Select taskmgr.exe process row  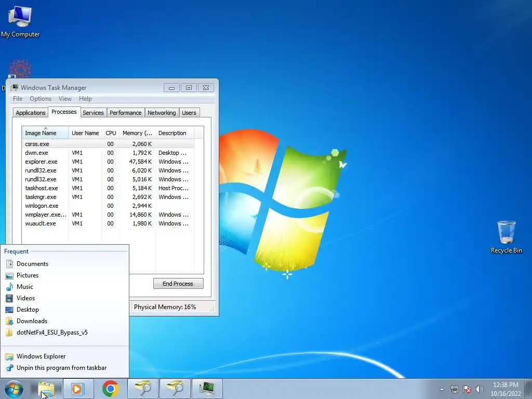[108, 197]
